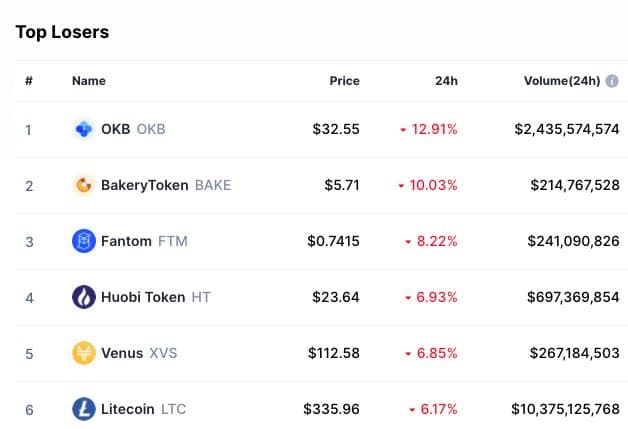Sort by the Volume(24h) column header
The width and height of the screenshot is (628, 429).
[x=561, y=81]
